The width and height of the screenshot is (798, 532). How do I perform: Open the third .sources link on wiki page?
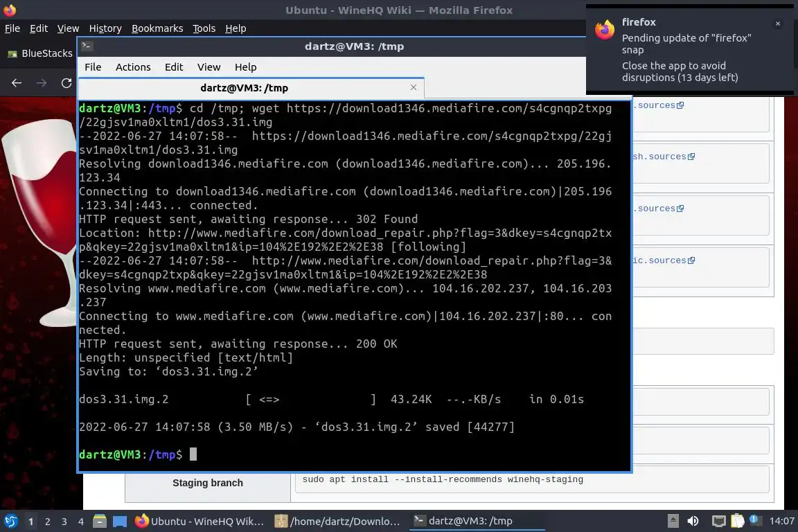(x=659, y=209)
